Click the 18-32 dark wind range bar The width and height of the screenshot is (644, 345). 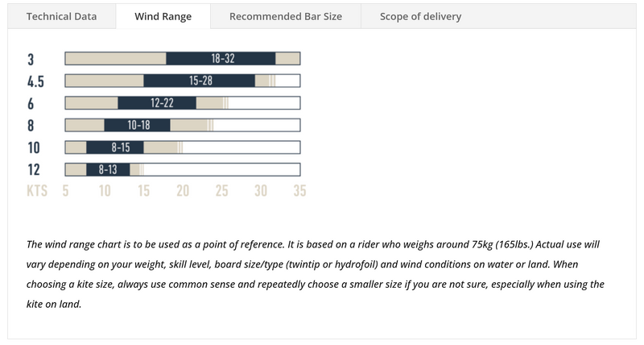click(221, 59)
